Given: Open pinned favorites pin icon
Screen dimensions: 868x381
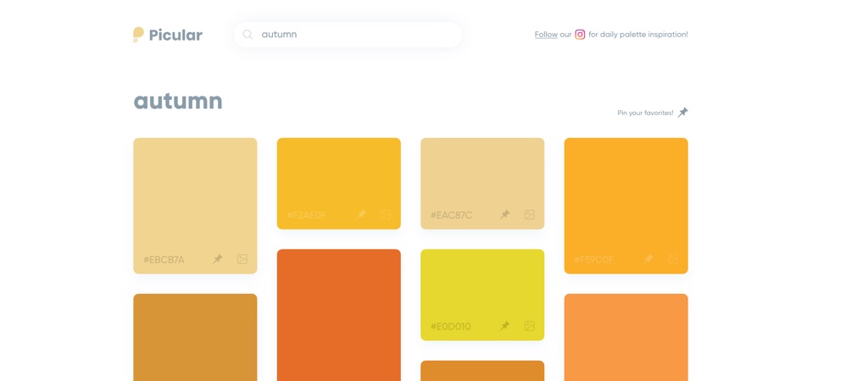Looking at the screenshot, I should [x=682, y=112].
